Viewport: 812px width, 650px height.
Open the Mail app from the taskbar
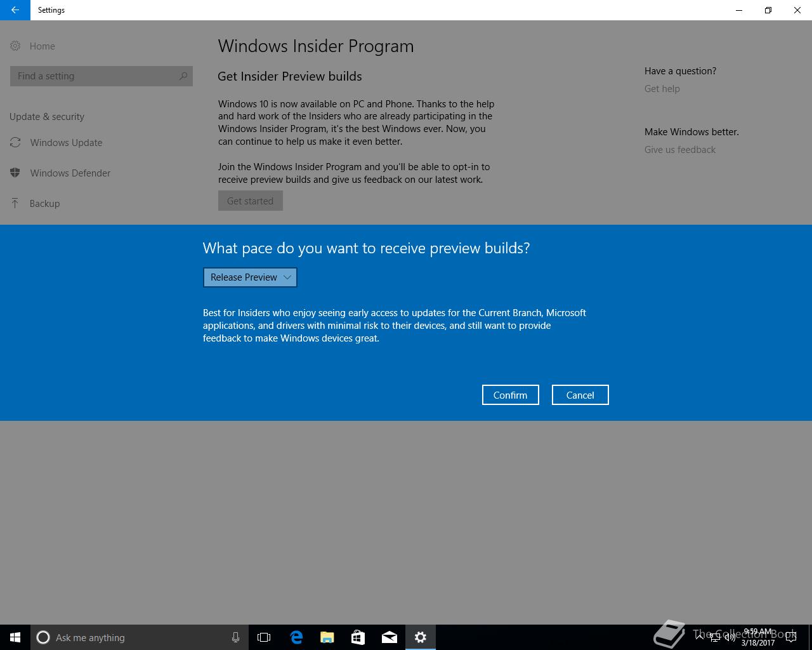coord(390,637)
